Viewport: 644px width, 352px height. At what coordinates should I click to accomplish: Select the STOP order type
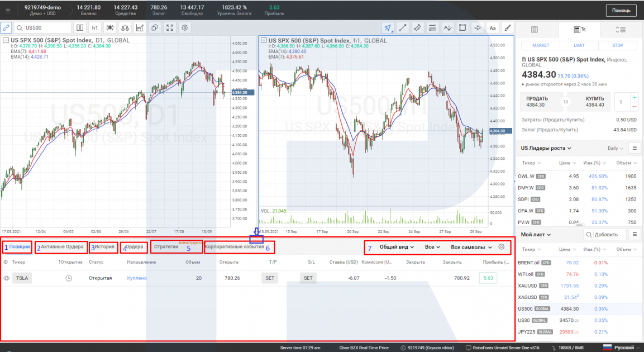(x=617, y=46)
